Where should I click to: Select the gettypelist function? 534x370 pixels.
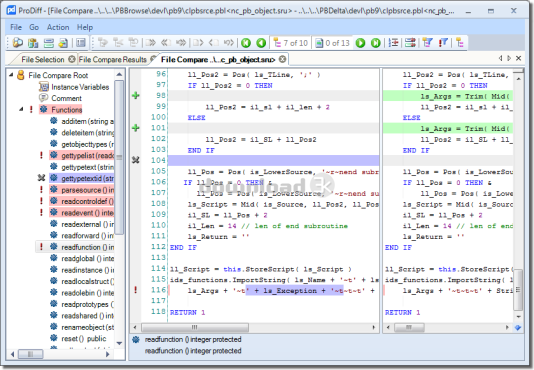pyautogui.click(x=88, y=156)
